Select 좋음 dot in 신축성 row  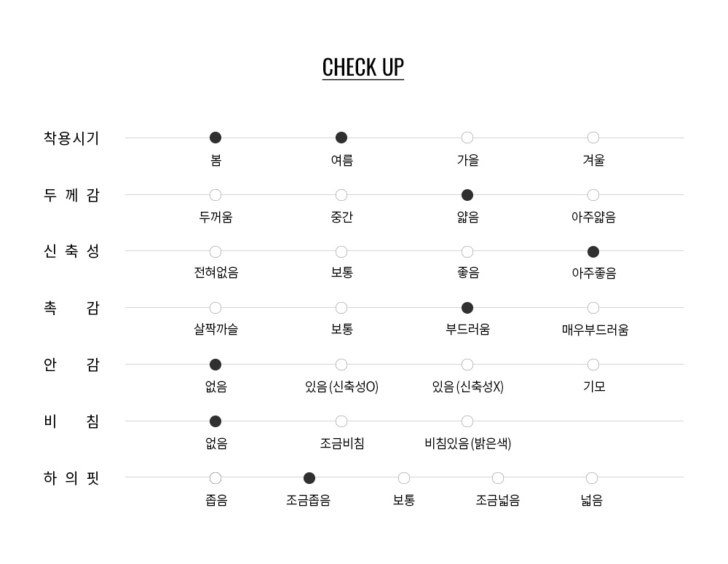click(467, 252)
